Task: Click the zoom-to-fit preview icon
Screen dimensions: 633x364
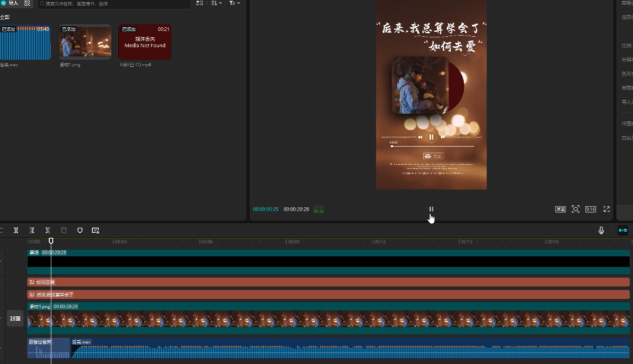Action: (576, 209)
